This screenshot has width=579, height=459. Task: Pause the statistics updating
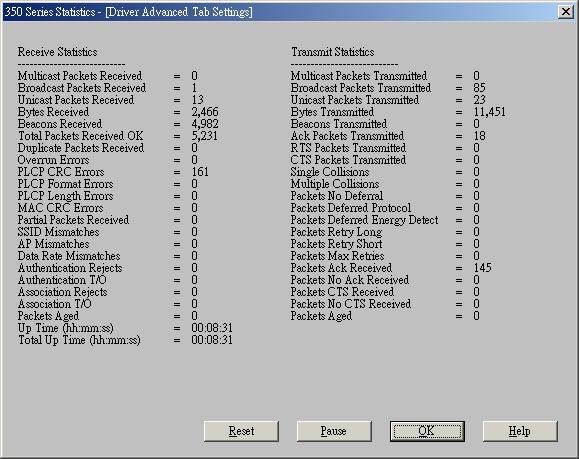[334, 431]
